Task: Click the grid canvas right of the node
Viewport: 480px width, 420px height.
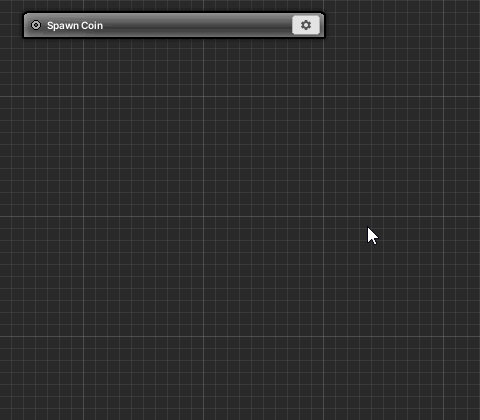Action: pos(400,25)
